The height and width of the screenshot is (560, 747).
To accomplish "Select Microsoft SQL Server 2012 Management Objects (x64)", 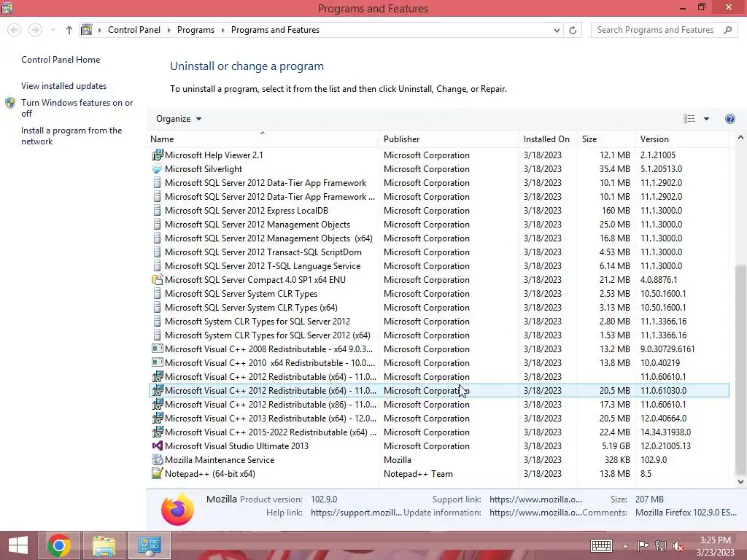I will [438, 238].
